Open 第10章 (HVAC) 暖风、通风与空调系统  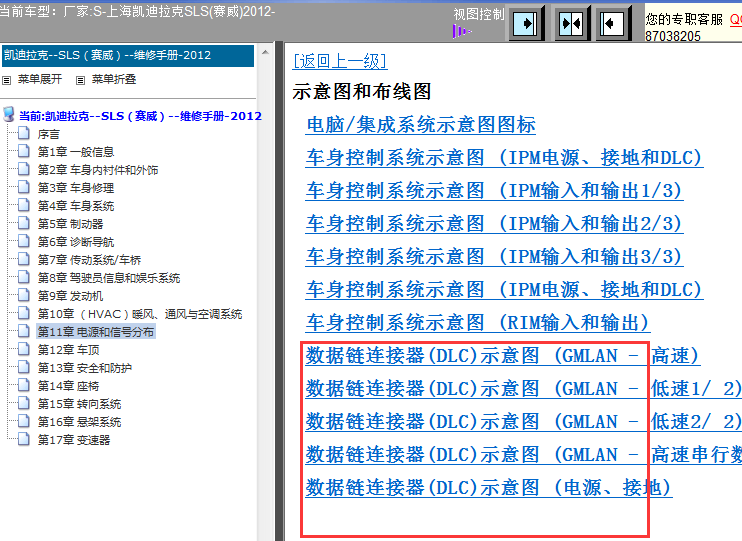pos(140,314)
